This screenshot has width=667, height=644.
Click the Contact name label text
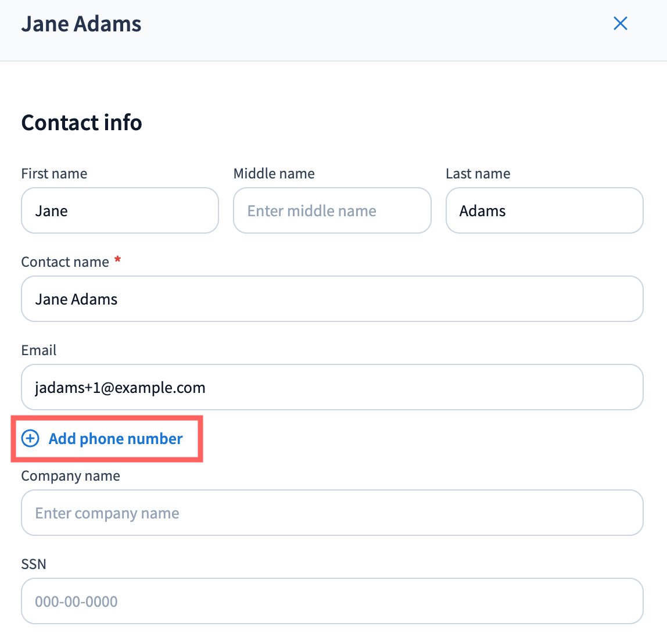[65, 262]
